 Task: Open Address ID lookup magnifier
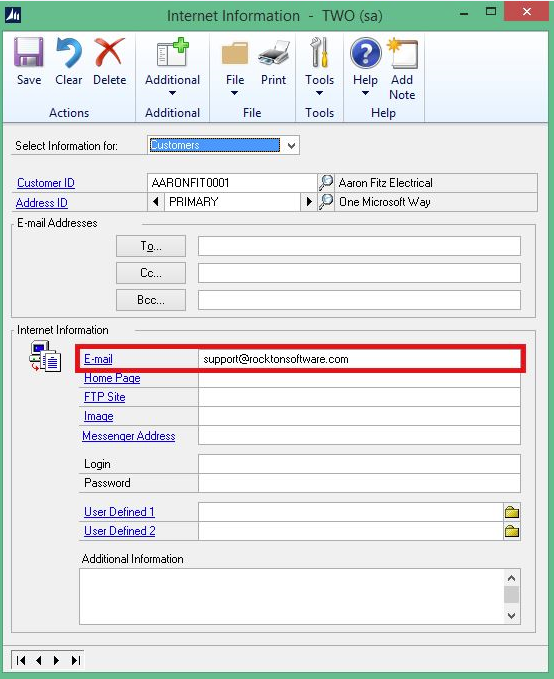pos(326,202)
